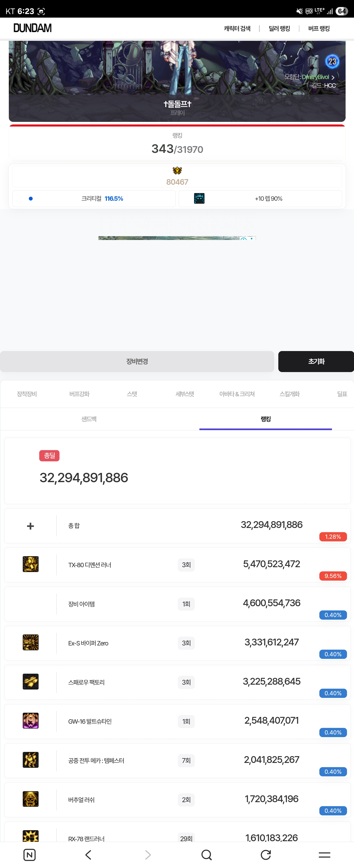Click the 장비변경 button
Image resolution: width=354 pixels, height=868 pixels.
(x=137, y=362)
